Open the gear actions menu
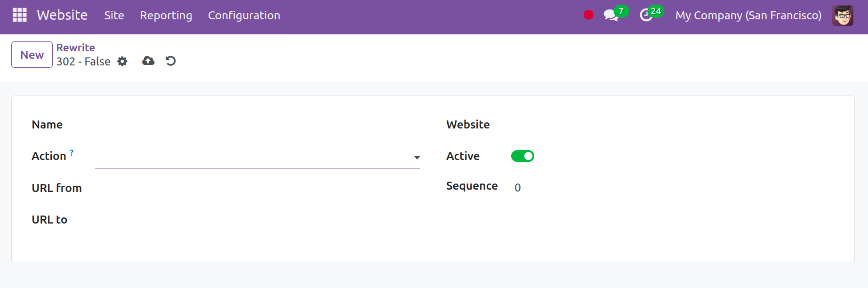This screenshot has height=288, width=868. tap(122, 61)
